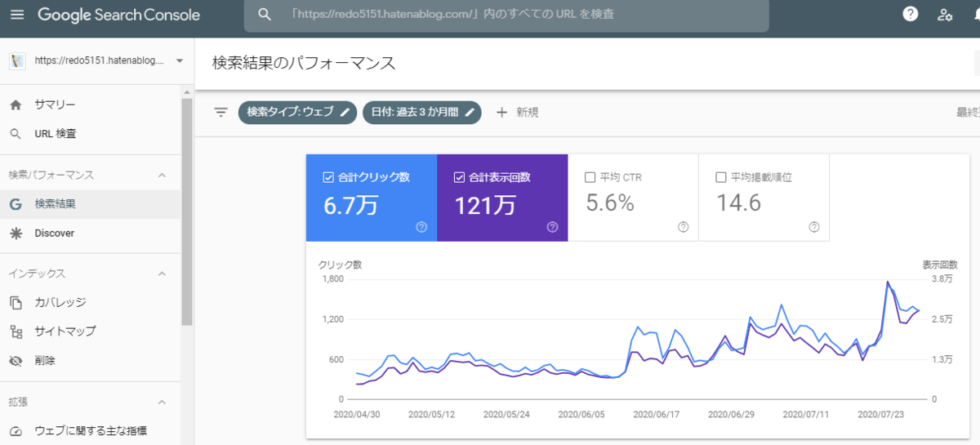Click the 2020/04/30 date label
Image resolution: width=980 pixels, height=445 pixels.
(357, 415)
